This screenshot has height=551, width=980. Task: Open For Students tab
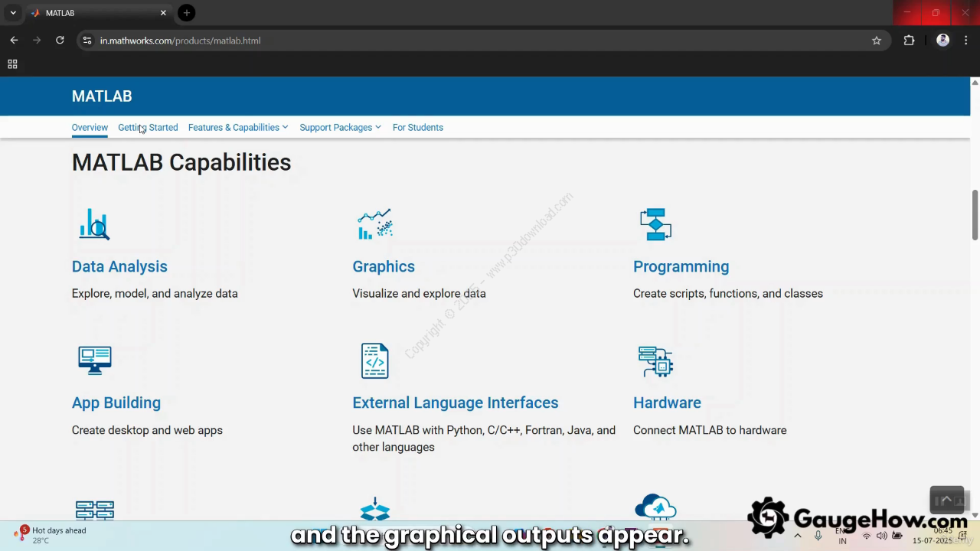pos(418,128)
